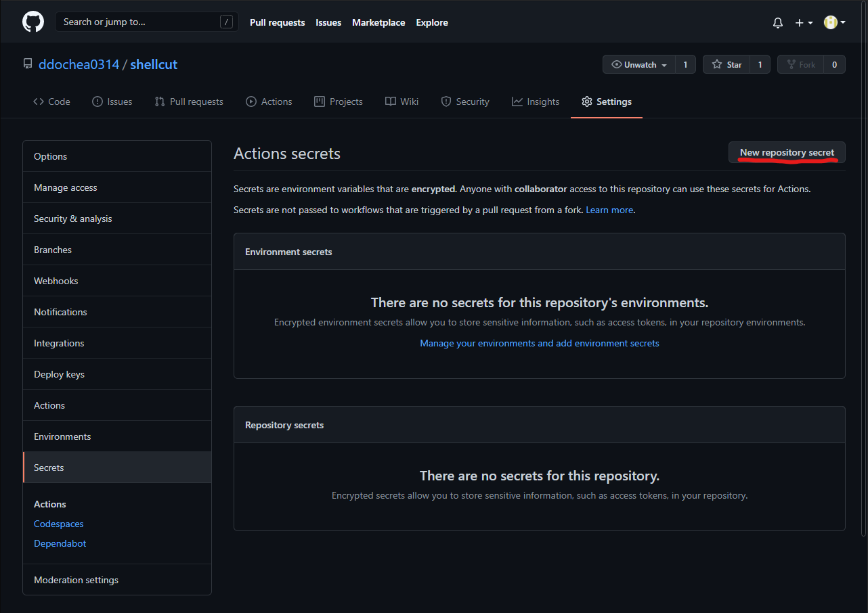Select bold Actions under Secrets submenu

coord(50,504)
